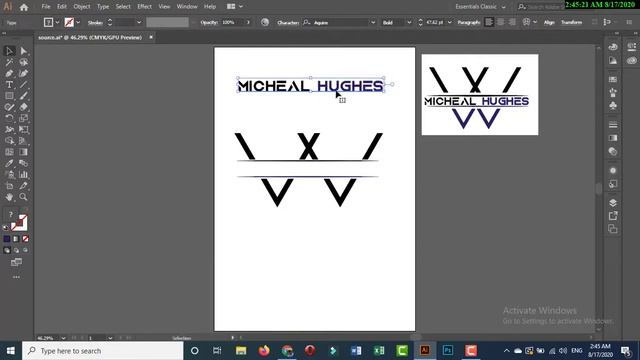Select the Mesh tool
Screen dimensions: 640x360
[9, 152]
